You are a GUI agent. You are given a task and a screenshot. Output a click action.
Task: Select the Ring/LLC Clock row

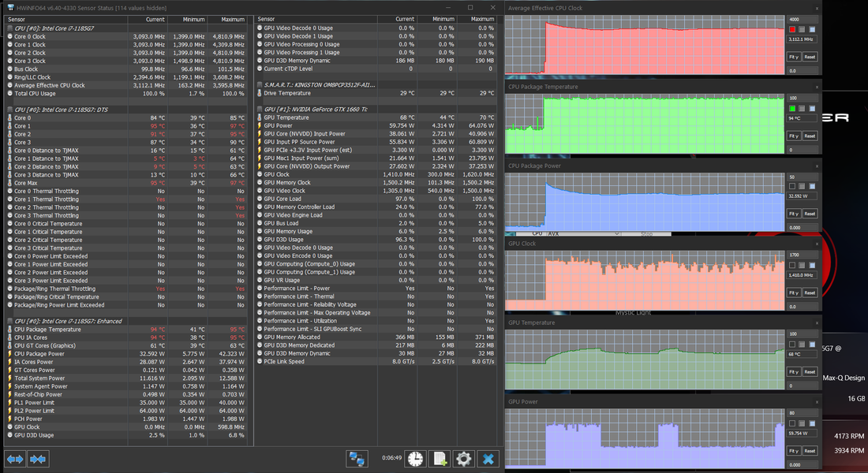coord(126,77)
